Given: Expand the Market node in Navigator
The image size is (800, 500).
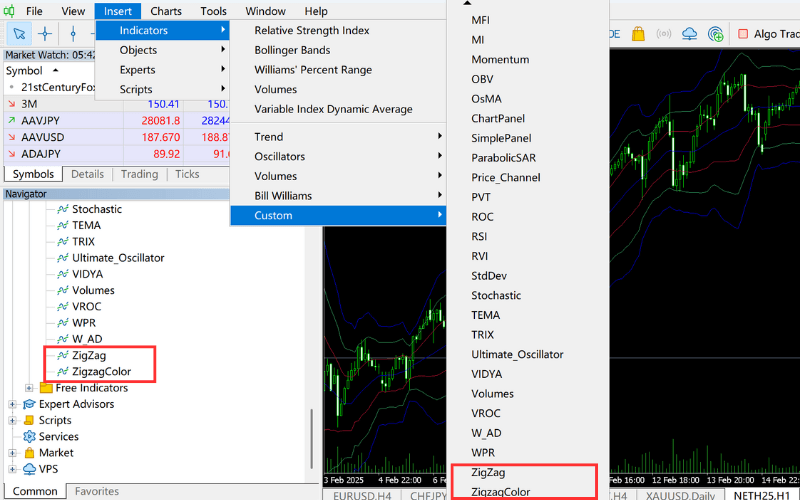Looking at the screenshot, I should point(12,453).
